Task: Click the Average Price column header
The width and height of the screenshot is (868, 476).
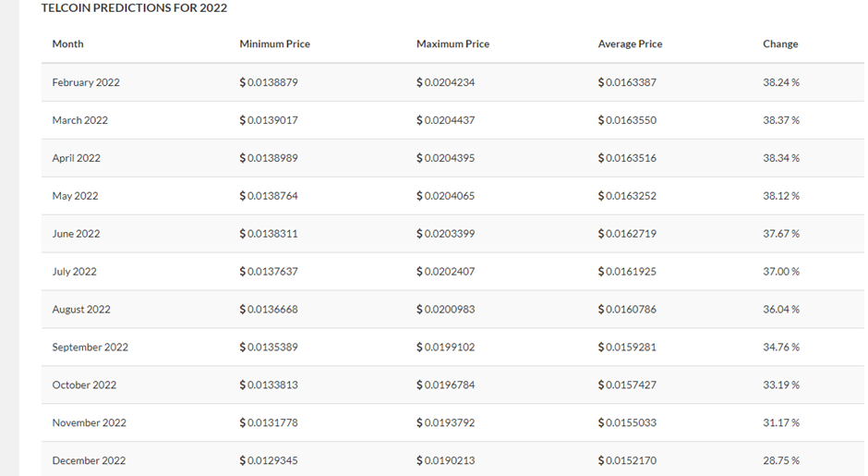Action: [630, 43]
